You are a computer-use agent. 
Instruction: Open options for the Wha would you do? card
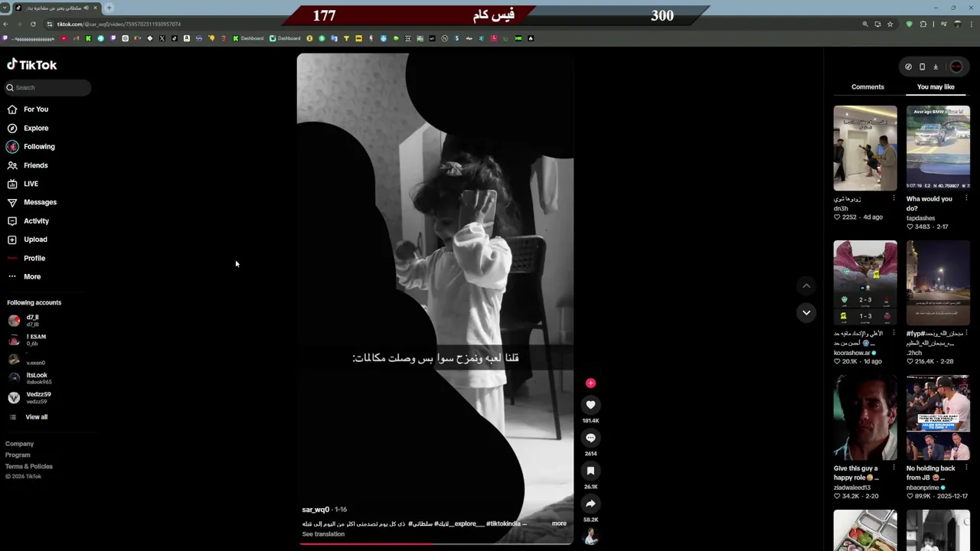coord(966,199)
